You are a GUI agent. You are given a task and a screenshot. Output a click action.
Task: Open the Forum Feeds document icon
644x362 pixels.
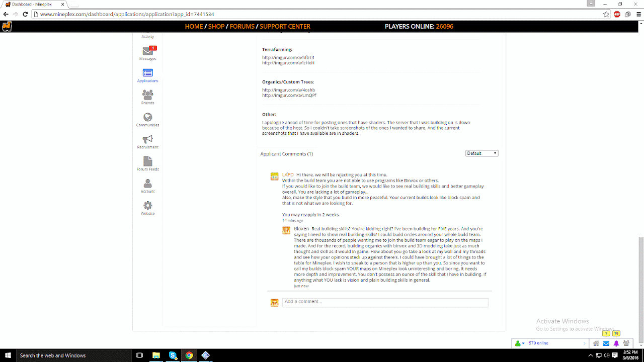(x=148, y=161)
